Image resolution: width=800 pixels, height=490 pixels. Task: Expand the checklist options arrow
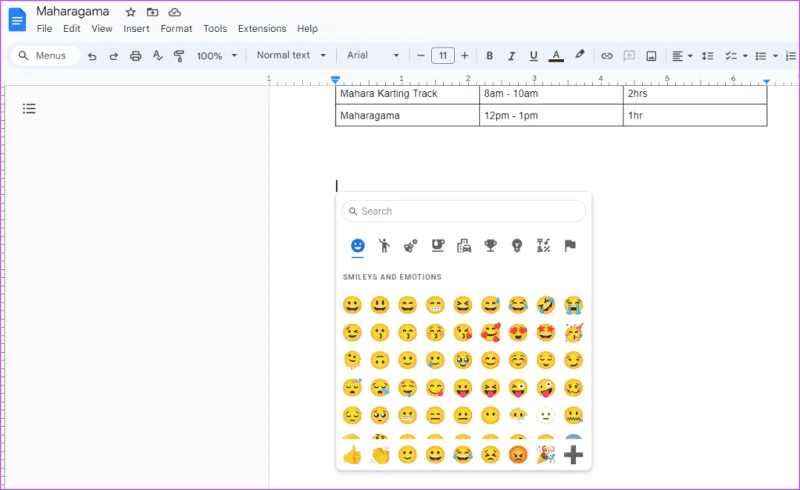pyautogui.click(x=745, y=56)
